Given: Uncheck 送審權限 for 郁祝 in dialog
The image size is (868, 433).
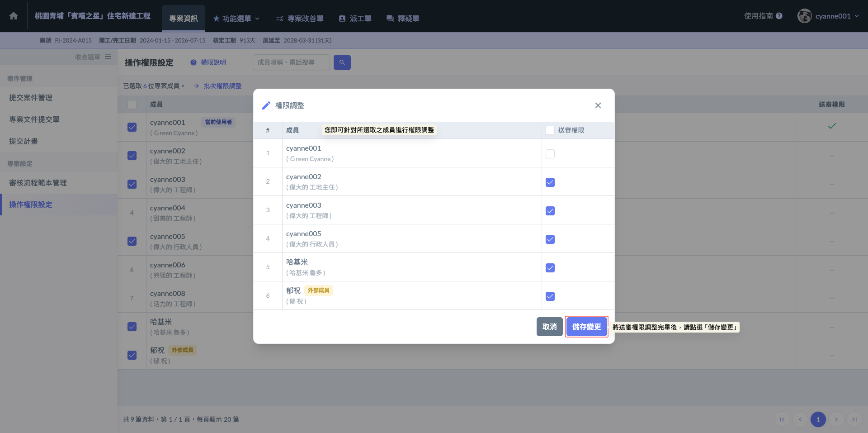Looking at the screenshot, I should [x=550, y=296].
